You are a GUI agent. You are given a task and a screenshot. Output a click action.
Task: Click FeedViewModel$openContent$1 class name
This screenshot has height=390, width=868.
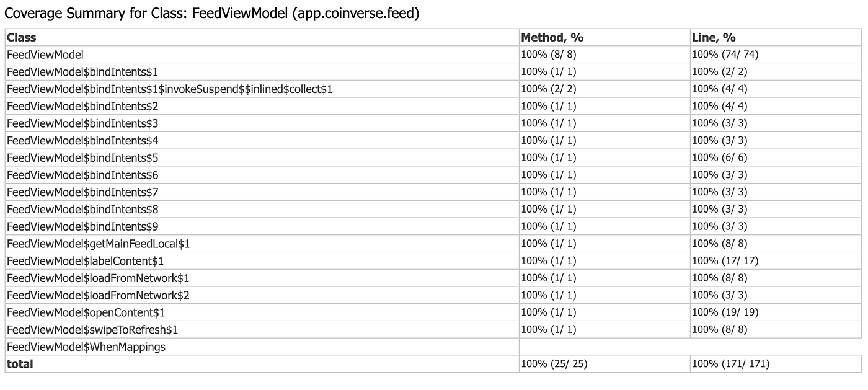pos(86,312)
